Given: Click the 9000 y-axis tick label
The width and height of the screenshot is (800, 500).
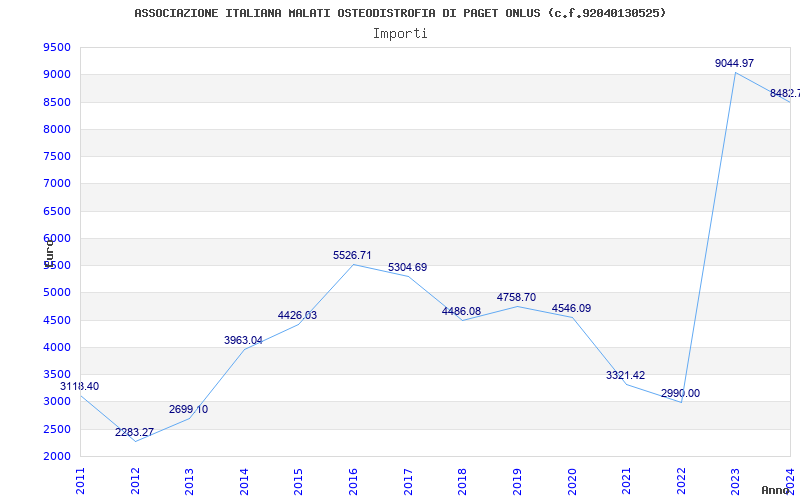Looking at the screenshot, I should [57, 74].
